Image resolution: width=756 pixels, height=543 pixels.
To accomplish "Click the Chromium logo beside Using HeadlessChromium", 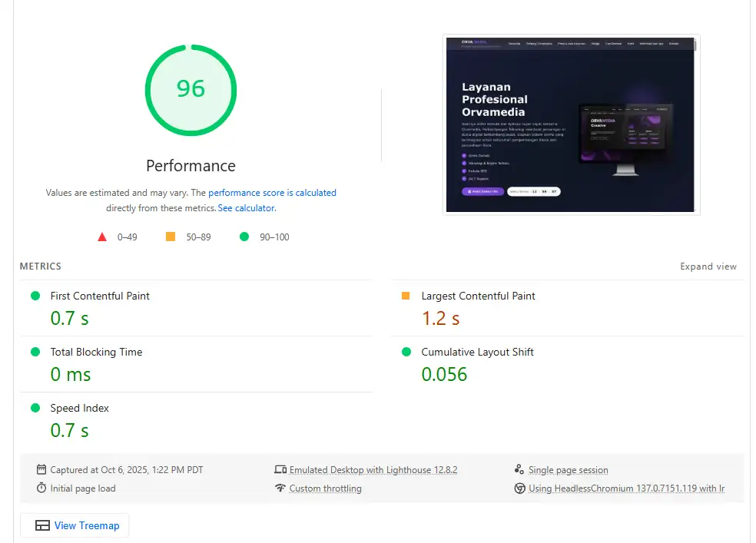I will [522, 488].
